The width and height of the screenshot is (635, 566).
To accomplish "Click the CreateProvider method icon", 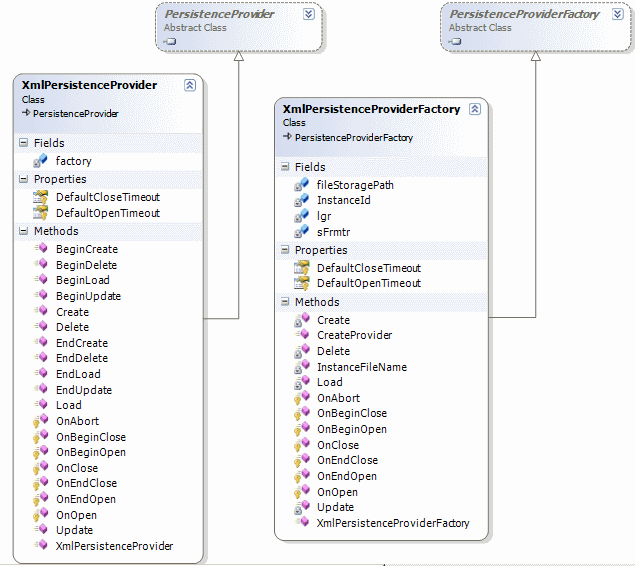I will coord(301,335).
